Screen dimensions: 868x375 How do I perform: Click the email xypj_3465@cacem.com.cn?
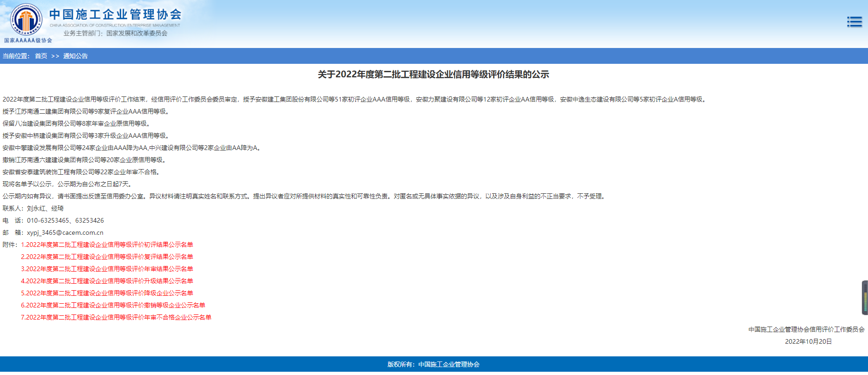[x=65, y=232]
